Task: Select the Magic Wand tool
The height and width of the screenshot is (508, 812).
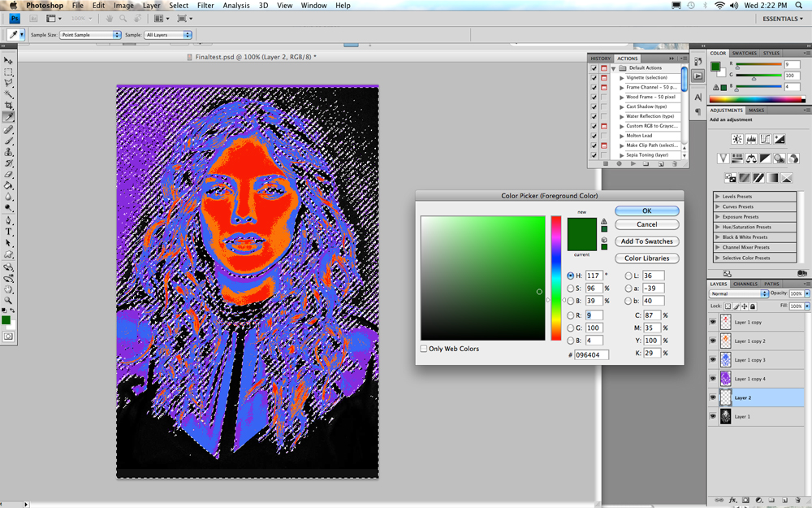Action: (8, 94)
